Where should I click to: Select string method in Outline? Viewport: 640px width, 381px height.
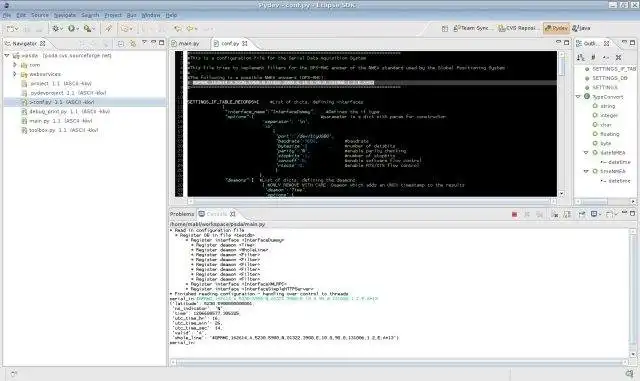point(604,106)
